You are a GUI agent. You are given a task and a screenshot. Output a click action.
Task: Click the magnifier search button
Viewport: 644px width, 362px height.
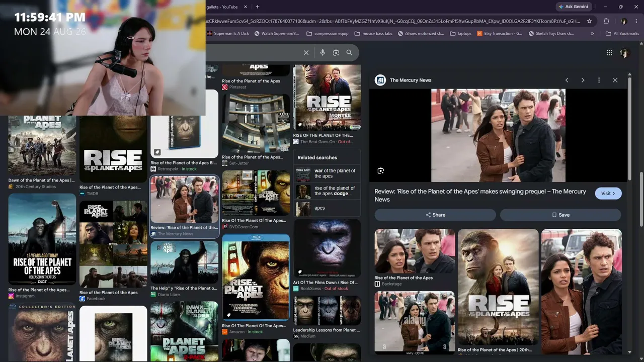(349, 53)
